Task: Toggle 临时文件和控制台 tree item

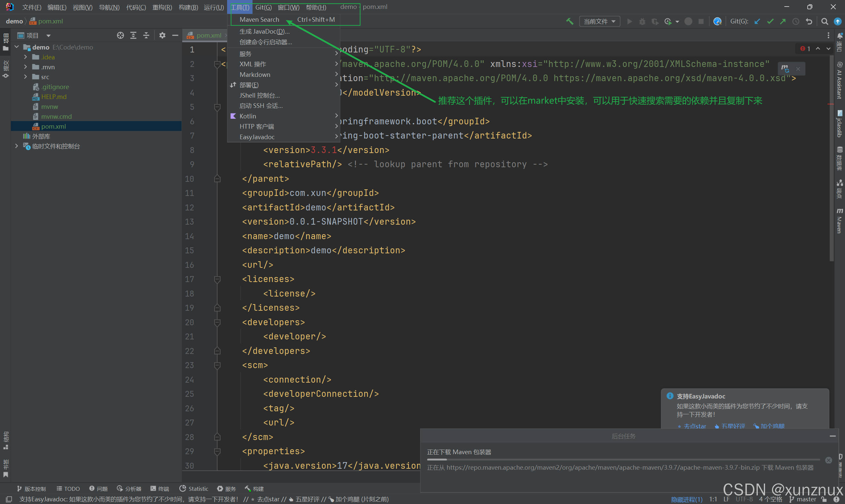Action: (16, 146)
